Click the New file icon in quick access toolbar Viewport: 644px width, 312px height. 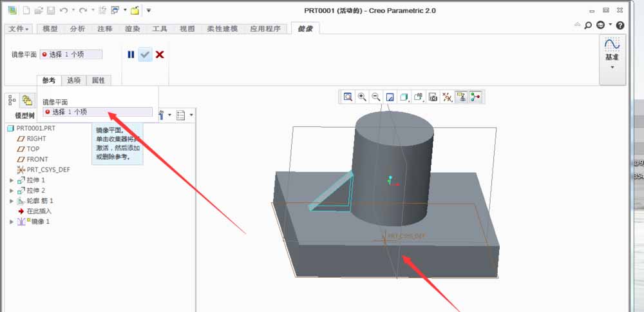point(26,10)
